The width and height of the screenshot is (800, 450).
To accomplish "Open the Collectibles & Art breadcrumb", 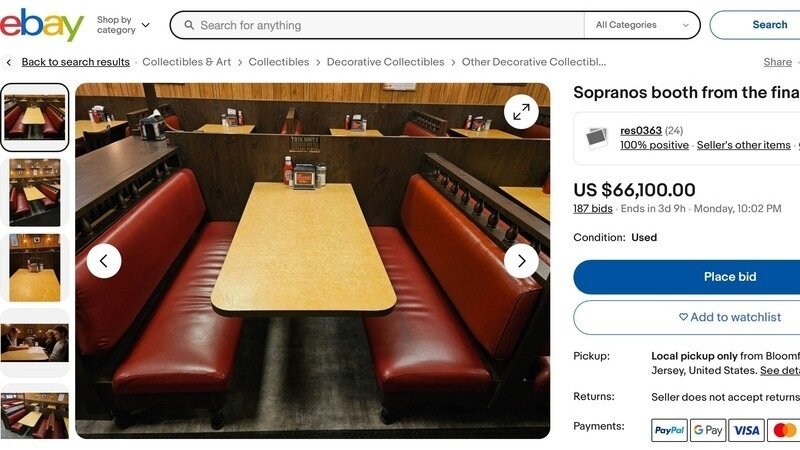I will [186, 62].
